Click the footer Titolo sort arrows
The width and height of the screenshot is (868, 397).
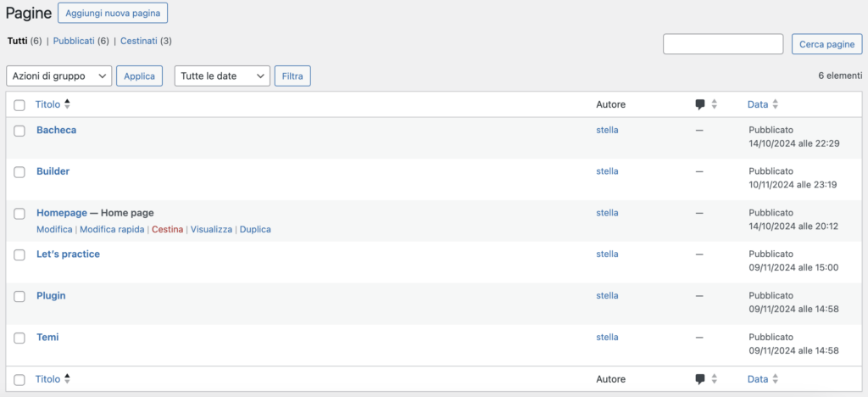pos(67,379)
